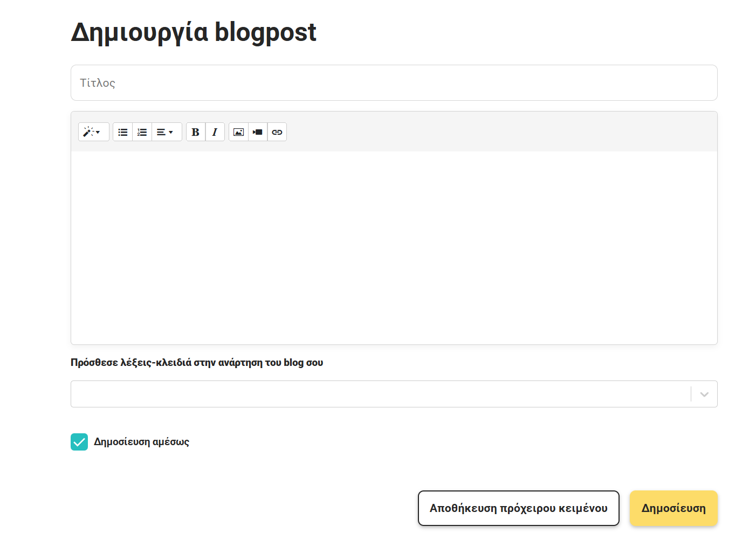Insert a picture into the blogpost
This screenshot has width=756, height=540.
(x=238, y=132)
